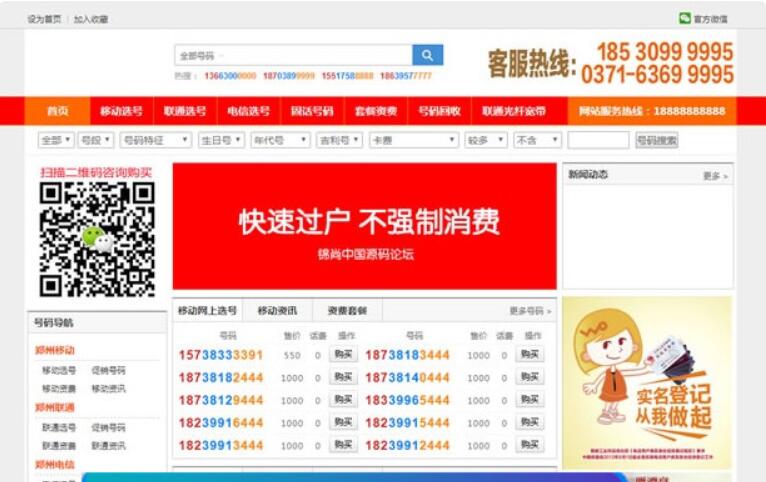This screenshot has height=482, width=766.
Task: Switch to the 移动资讯 tab
Action: [277, 311]
